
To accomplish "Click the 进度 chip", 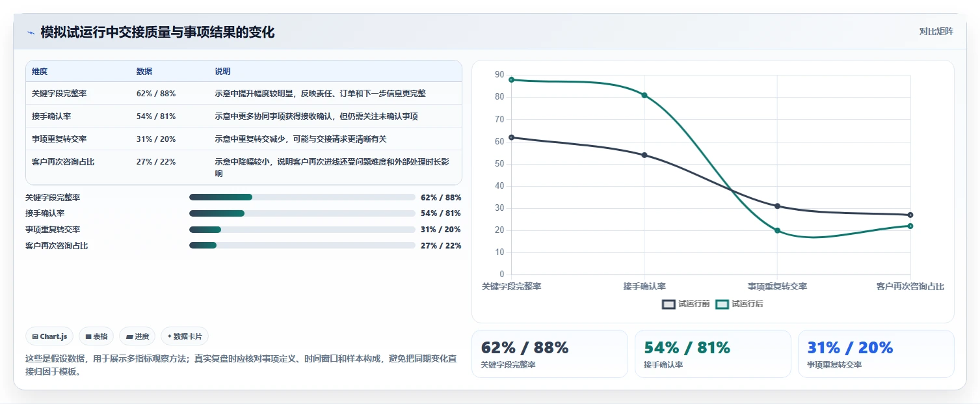I will point(137,336).
